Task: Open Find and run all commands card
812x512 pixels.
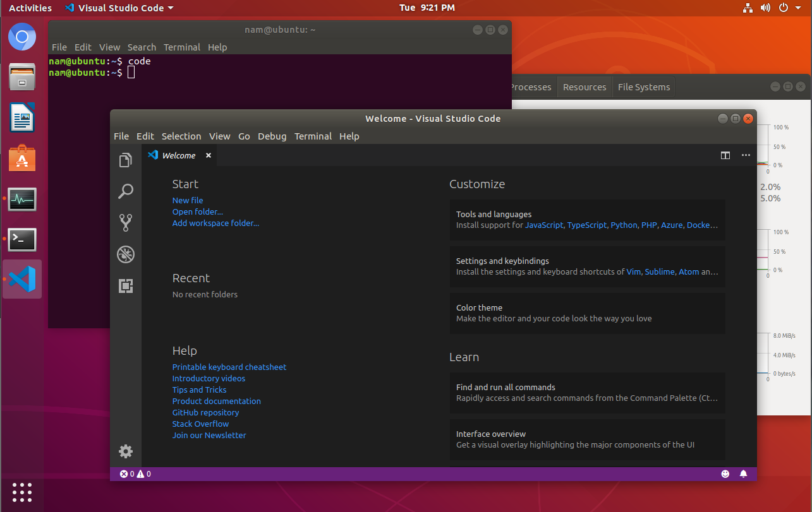Action: click(x=588, y=393)
